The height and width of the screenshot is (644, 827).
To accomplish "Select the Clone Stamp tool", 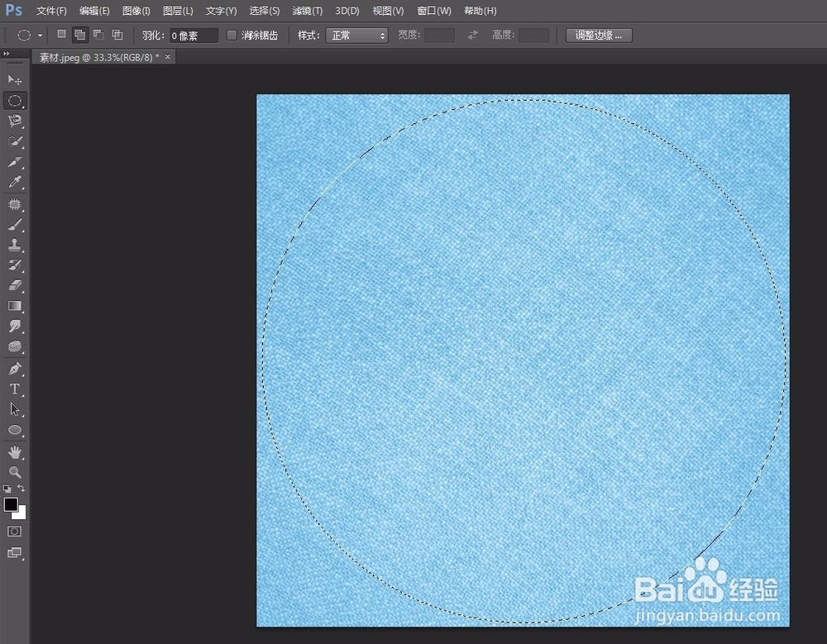I will [15, 245].
